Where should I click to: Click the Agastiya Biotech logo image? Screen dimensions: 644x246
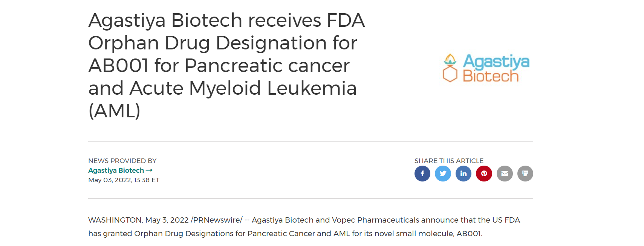tap(486, 68)
